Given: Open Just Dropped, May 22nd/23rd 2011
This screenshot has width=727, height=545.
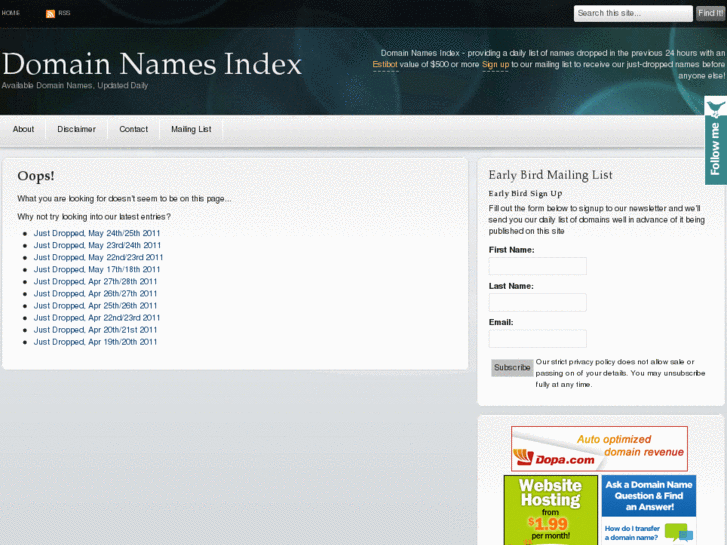Looking at the screenshot, I should click(98, 257).
